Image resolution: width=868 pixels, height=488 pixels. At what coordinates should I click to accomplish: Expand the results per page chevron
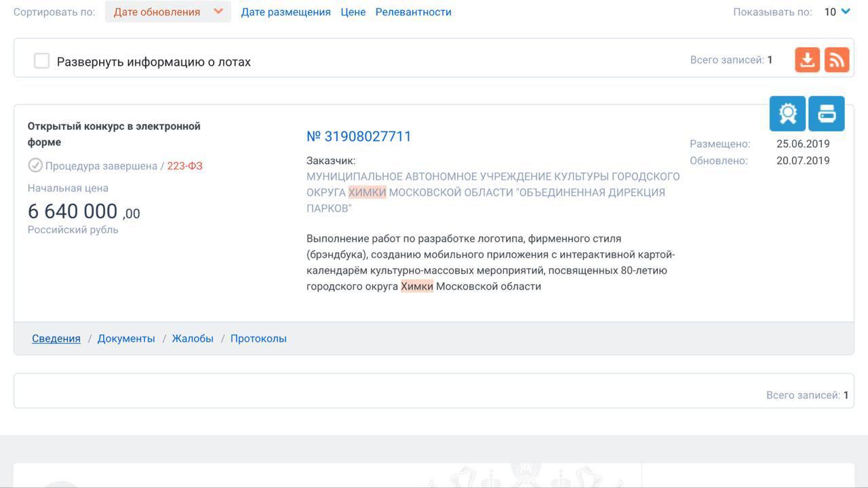(846, 11)
